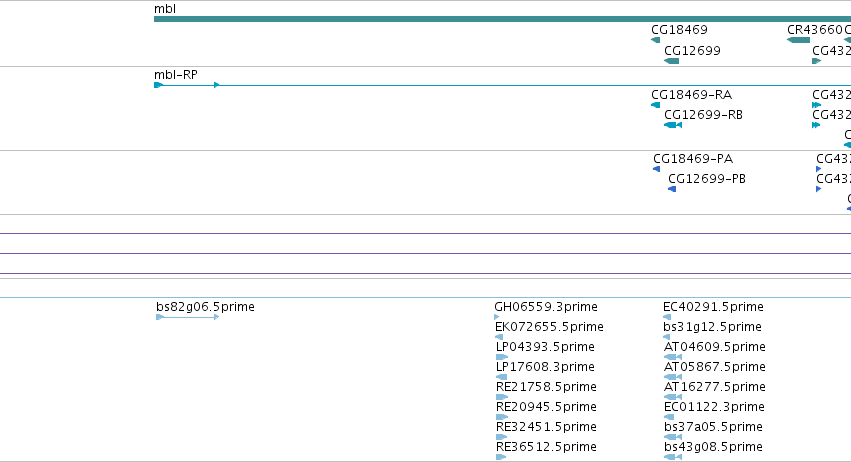Select the CG18469 gene arrow glyph
This screenshot has height=462, width=851.
[656, 40]
